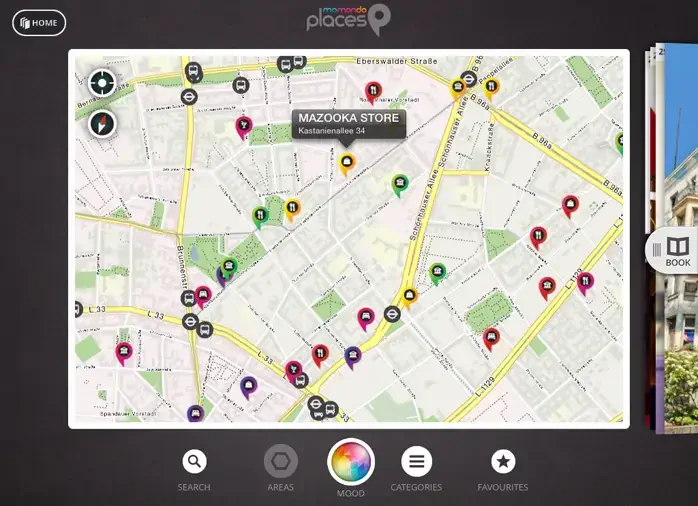The image size is (698, 506).
Task: Select green museum pin east of Schönhauser Allee
Action: click(438, 273)
